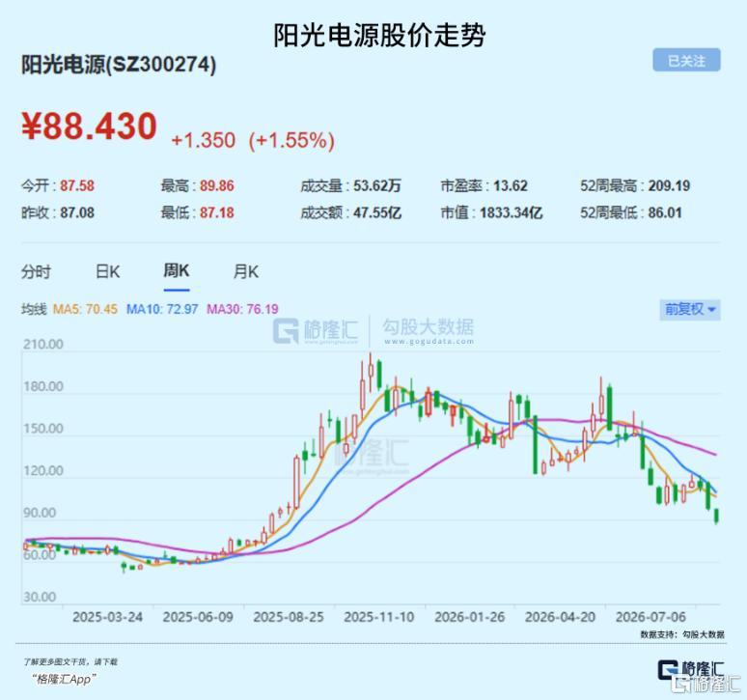Click the MA5: 70.45 indicator label
Screen dimensions: 747x700
[x=85, y=309]
